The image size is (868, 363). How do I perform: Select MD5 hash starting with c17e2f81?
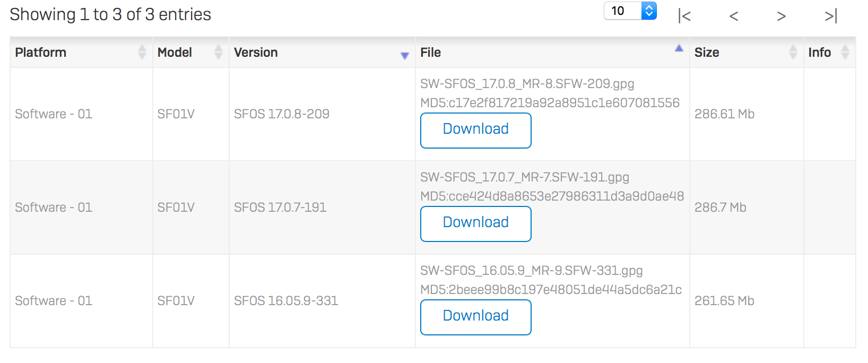(550, 103)
